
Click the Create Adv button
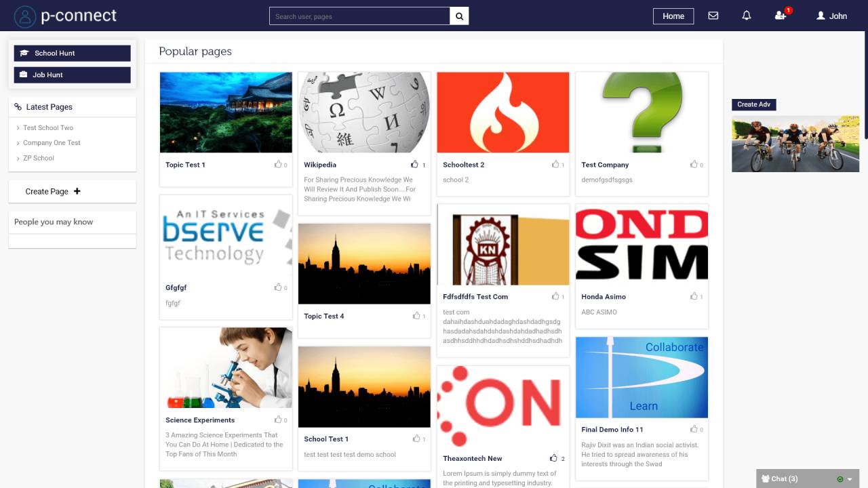[x=753, y=104]
